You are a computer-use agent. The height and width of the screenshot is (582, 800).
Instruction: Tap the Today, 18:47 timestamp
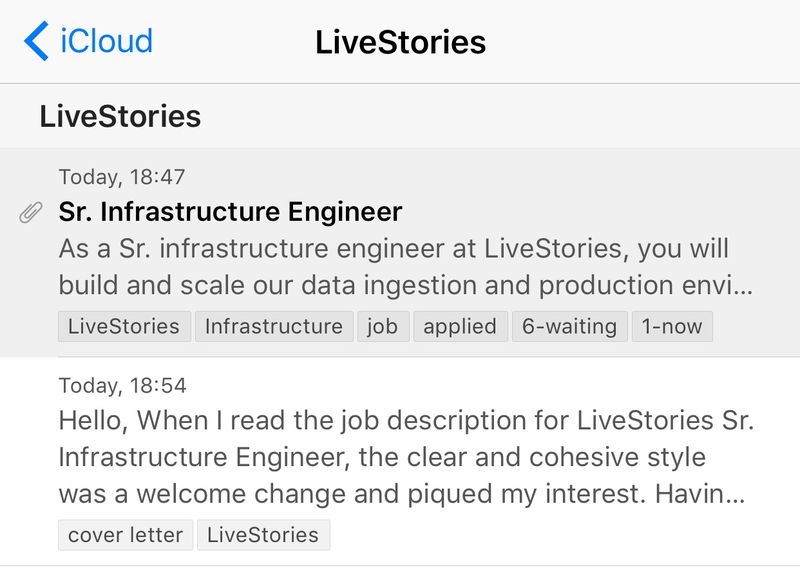[x=122, y=177]
